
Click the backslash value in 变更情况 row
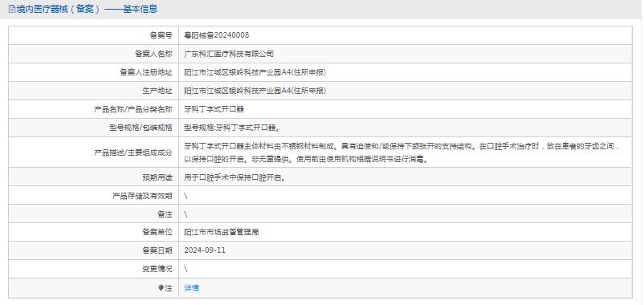[186, 270]
